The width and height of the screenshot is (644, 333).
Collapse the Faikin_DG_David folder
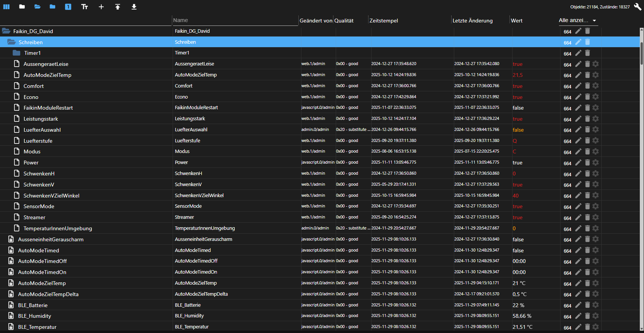[6, 31]
